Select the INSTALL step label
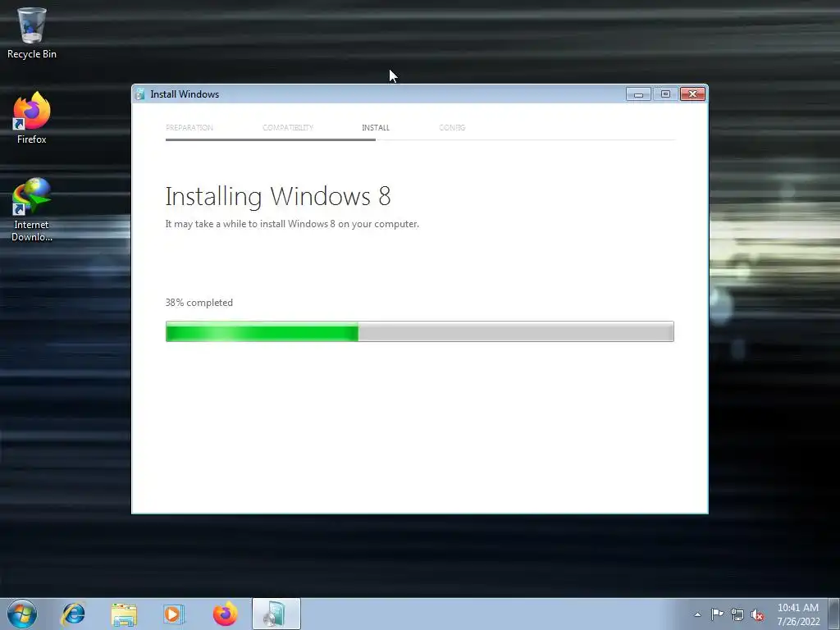Screen dimensions: 840x630 pyautogui.click(x=376, y=127)
